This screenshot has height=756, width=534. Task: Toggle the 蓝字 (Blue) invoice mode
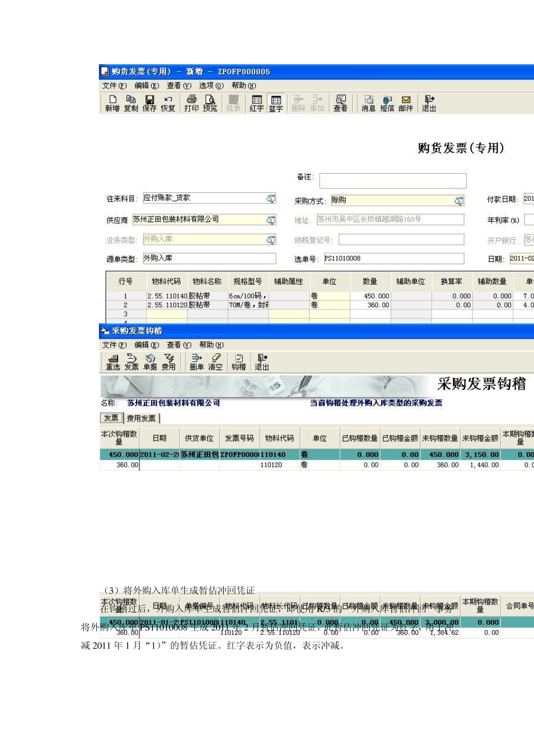coord(276,103)
